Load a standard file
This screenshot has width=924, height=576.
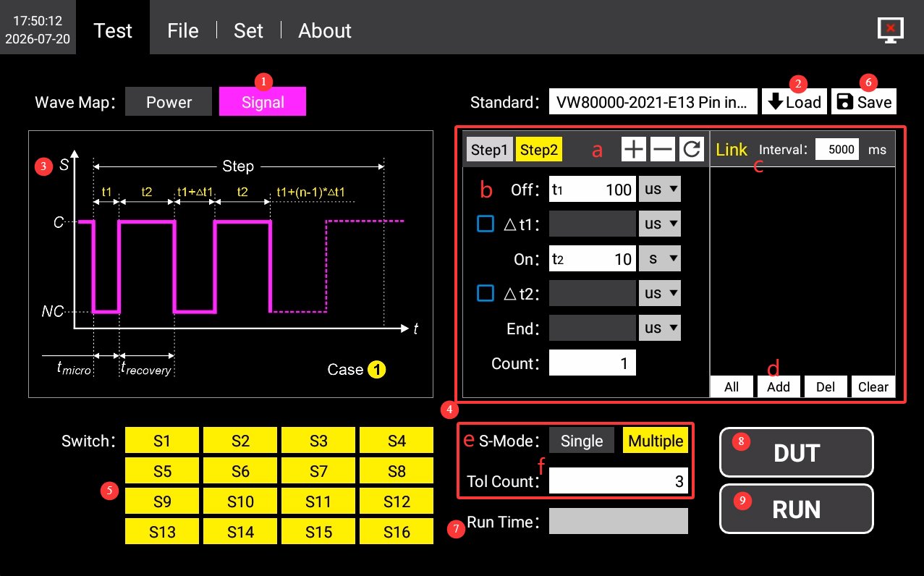[794, 102]
